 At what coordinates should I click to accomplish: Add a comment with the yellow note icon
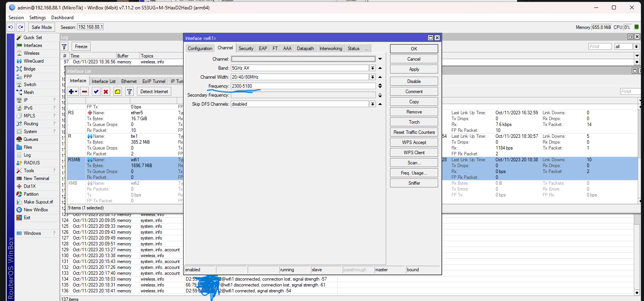[x=117, y=92]
